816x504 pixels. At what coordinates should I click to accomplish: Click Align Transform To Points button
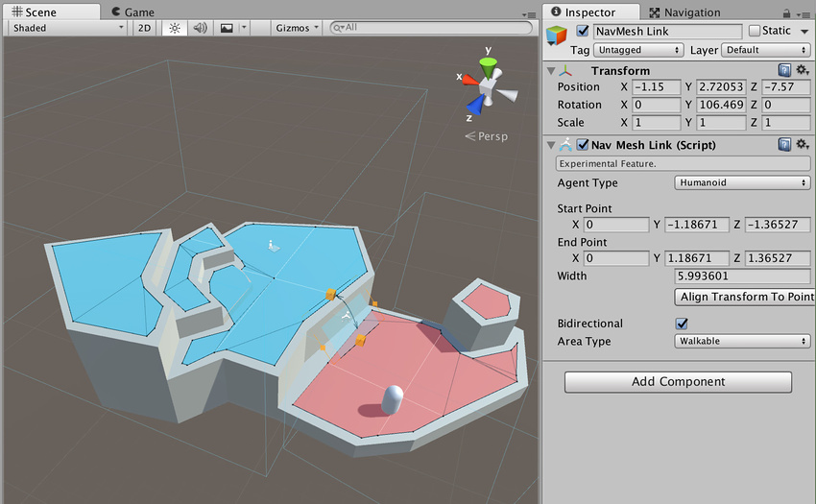(746, 297)
